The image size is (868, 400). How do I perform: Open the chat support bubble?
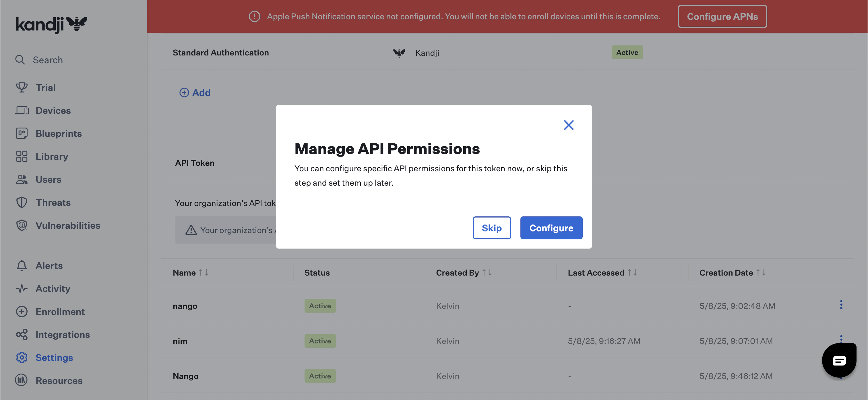point(839,360)
